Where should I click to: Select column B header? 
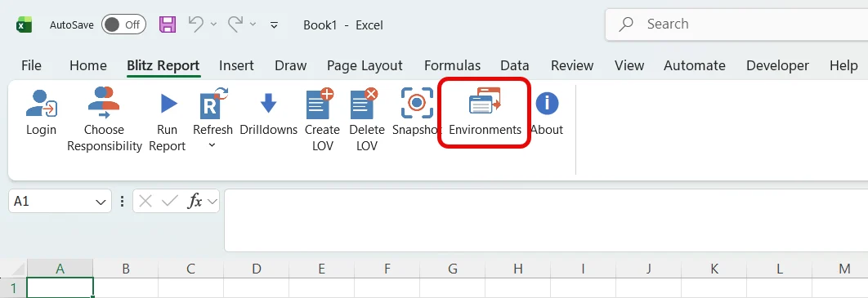(x=126, y=269)
